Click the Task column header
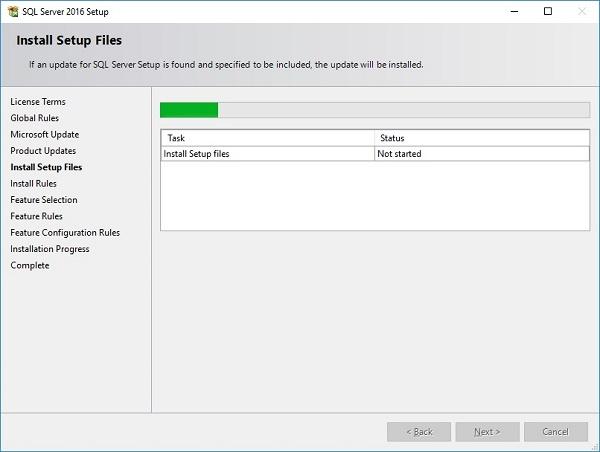 [x=267, y=138]
